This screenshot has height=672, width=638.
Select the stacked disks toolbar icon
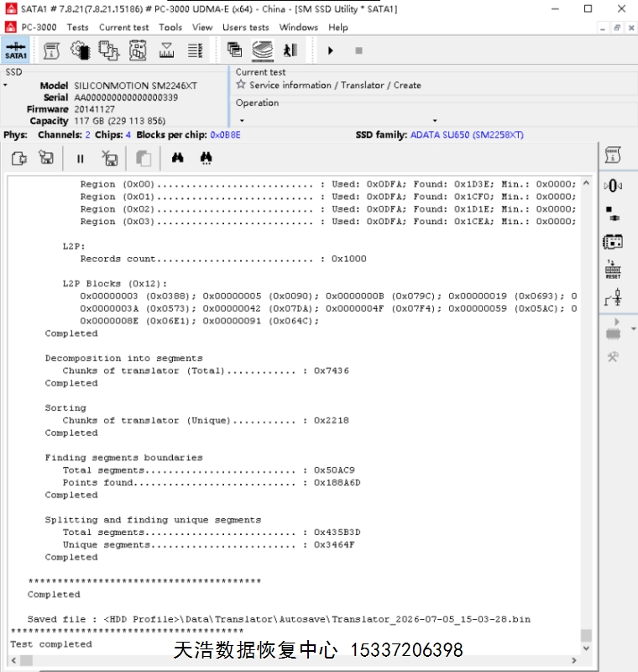coord(263,50)
